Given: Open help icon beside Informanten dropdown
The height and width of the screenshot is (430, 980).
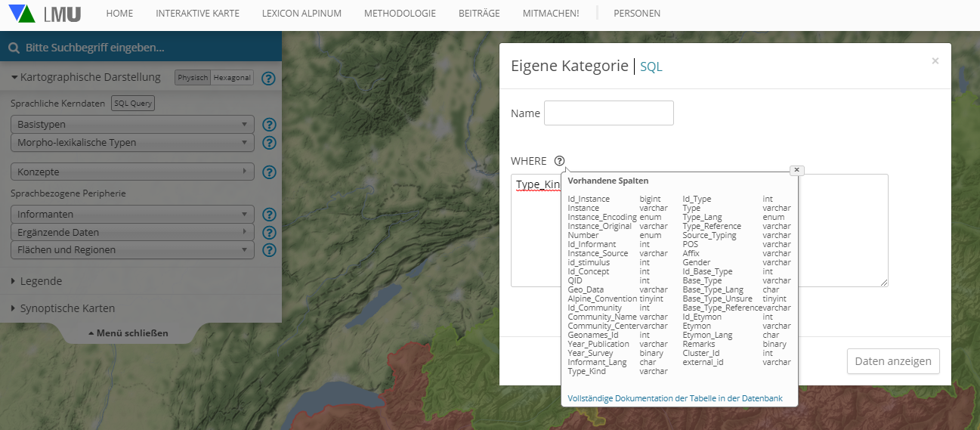Looking at the screenshot, I should pyautogui.click(x=269, y=215).
